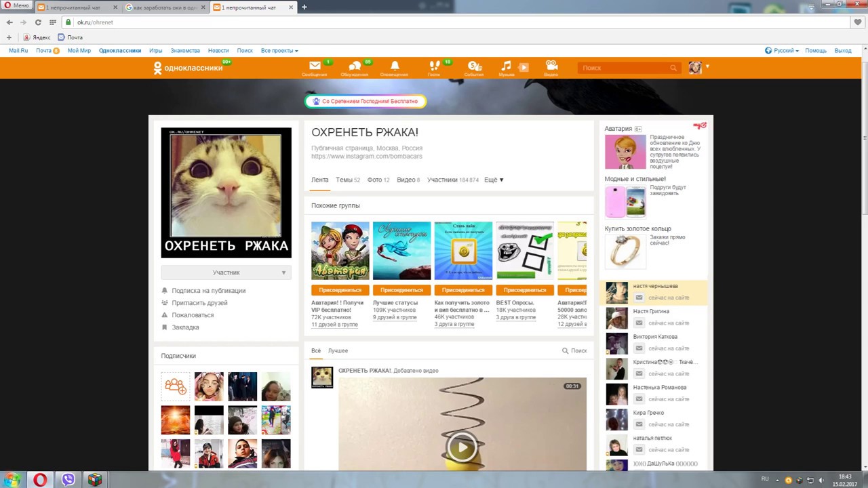Click the group avatar cat picture
868x488 pixels.
click(226, 192)
